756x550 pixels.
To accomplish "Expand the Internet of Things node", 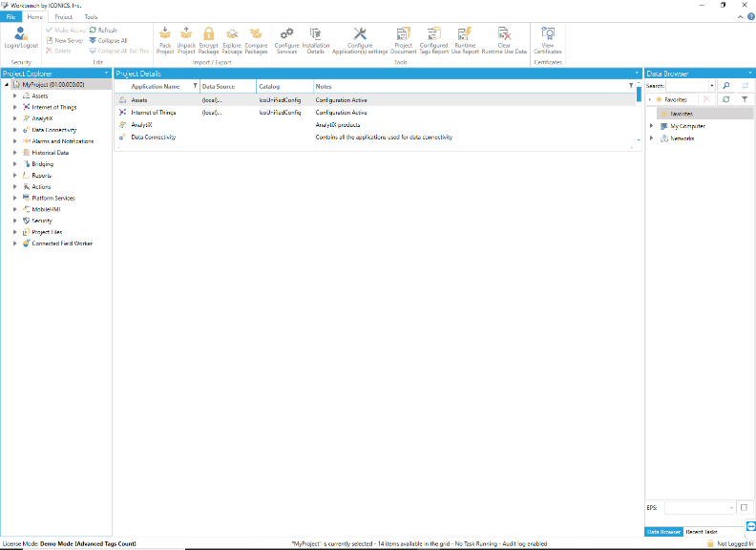I will click(x=15, y=107).
